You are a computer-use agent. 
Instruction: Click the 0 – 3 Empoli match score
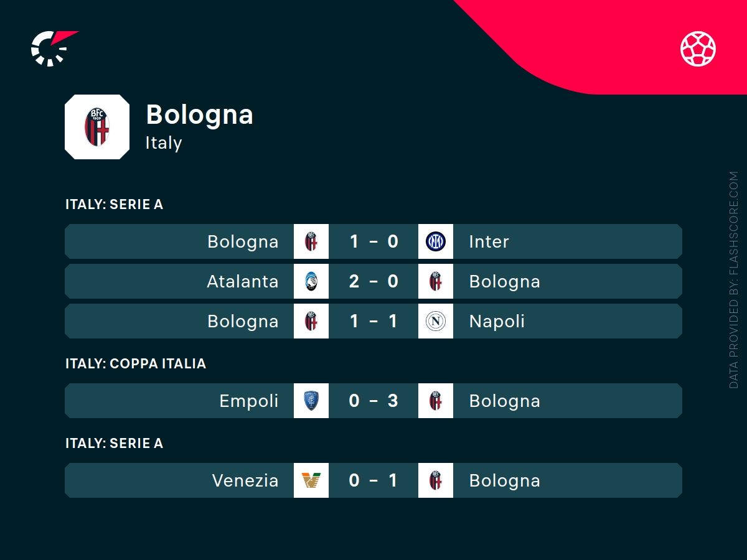click(x=374, y=401)
